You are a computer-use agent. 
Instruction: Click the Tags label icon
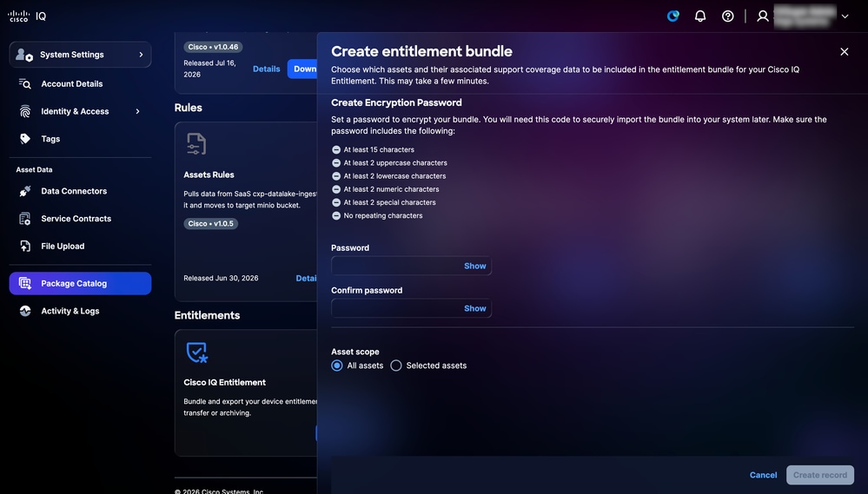coord(25,139)
